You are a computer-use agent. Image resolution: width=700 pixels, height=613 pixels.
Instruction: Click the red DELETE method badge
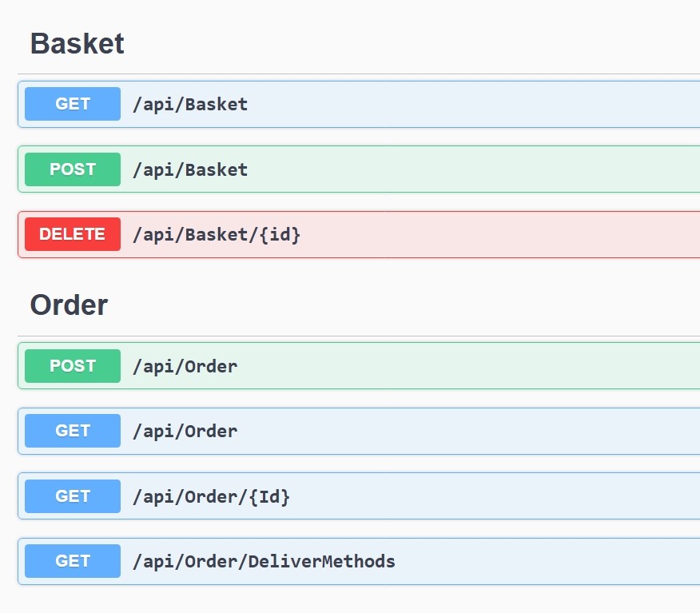[x=73, y=234]
